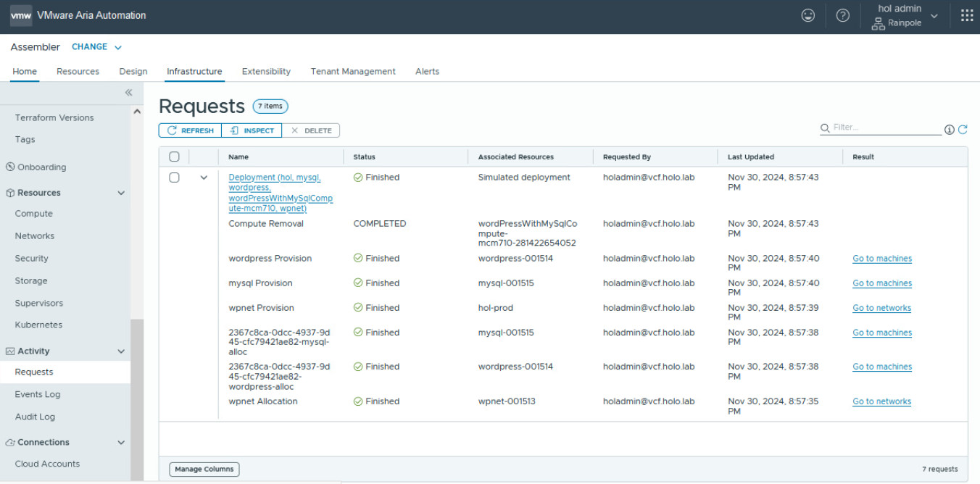Click the filter info icon

coord(950,130)
